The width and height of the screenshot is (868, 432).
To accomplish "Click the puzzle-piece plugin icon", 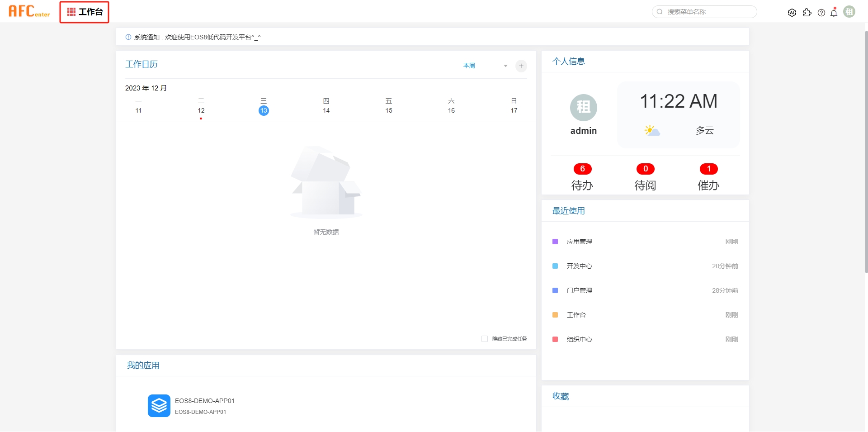I will tap(807, 13).
